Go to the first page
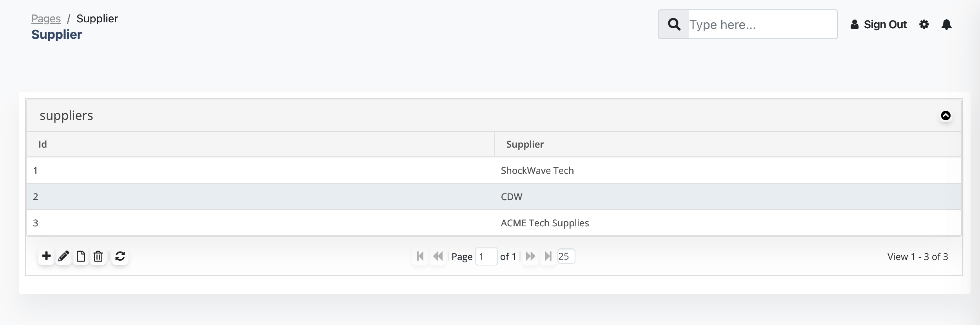Screen dimensions: 980x325 420,256
